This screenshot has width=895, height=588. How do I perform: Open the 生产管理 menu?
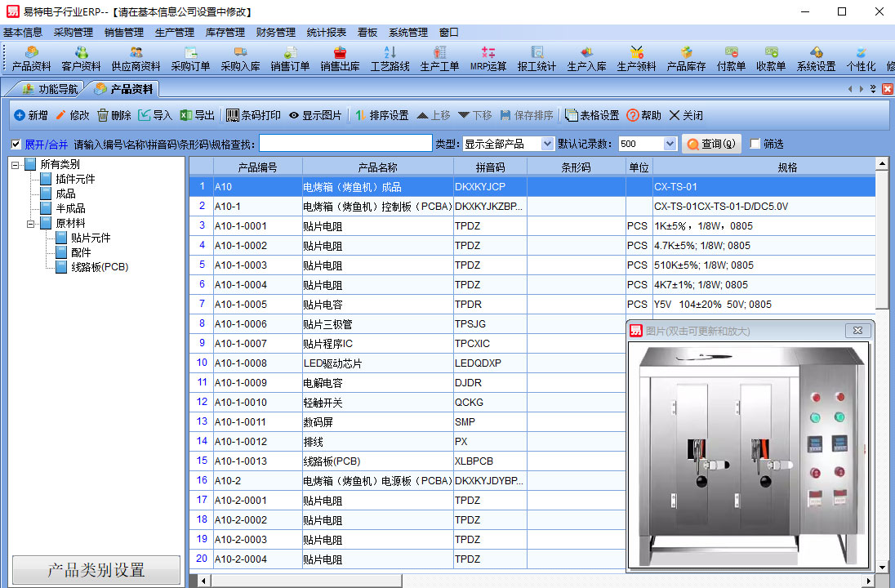pos(174,33)
